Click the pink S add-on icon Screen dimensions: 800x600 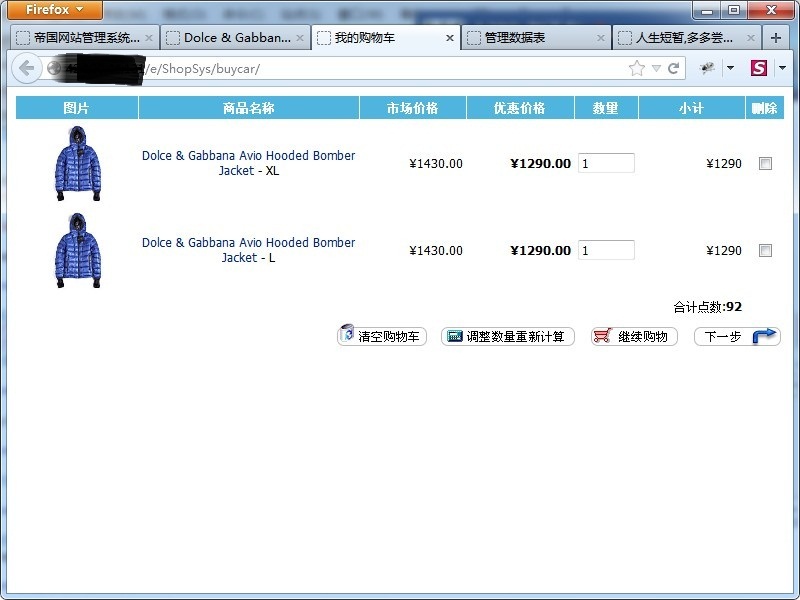pyautogui.click(x=759, y=68)
